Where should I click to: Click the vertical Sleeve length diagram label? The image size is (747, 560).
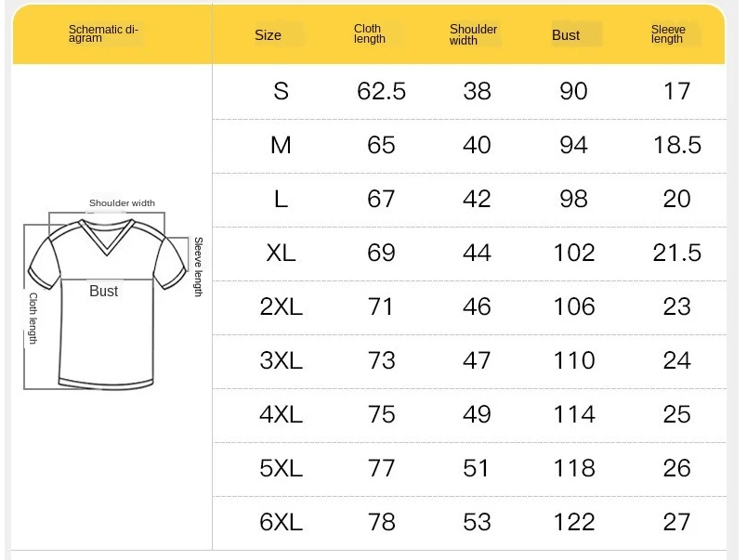198,267
